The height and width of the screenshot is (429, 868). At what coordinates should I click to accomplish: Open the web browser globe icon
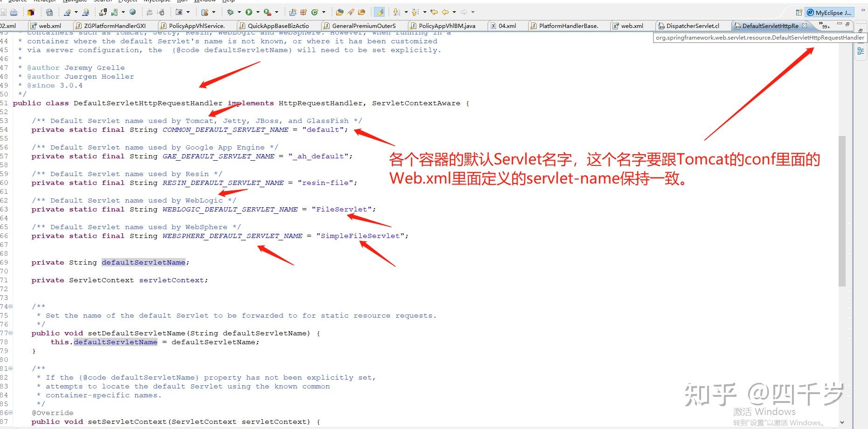(x=133, y=12)
